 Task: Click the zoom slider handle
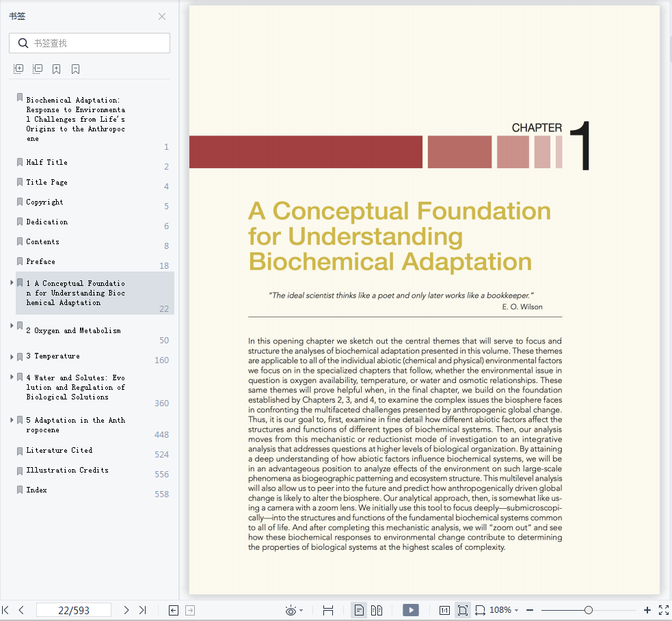click(x=589, y=610)
